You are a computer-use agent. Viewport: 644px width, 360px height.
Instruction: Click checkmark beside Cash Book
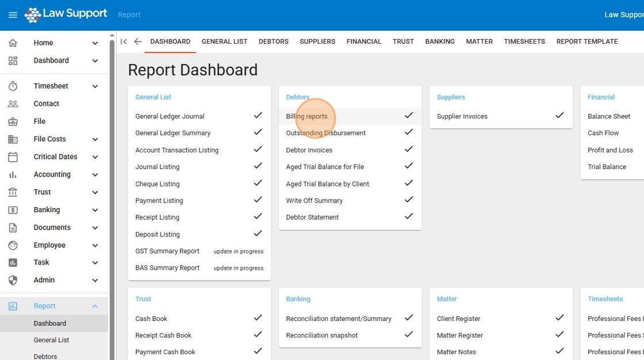[x=258, y=317]
